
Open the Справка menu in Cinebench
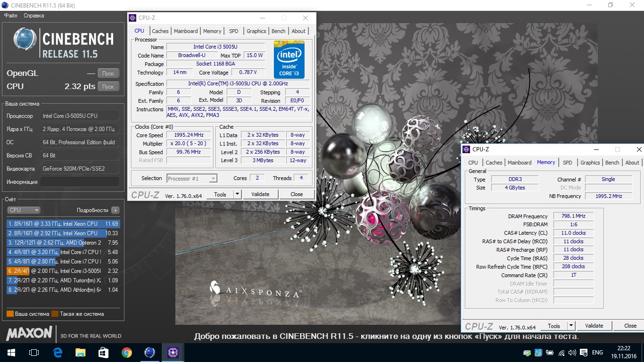[33, 16]
